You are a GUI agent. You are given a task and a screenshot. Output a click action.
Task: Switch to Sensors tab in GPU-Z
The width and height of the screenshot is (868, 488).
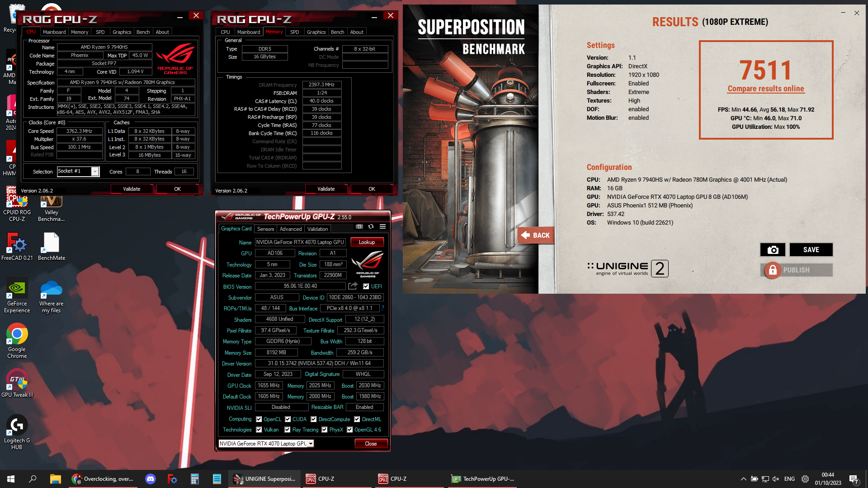(x=266, y=229)
